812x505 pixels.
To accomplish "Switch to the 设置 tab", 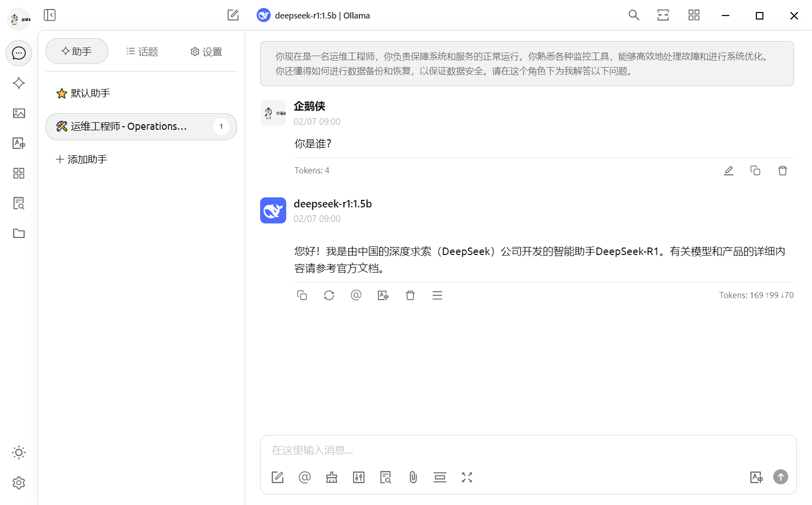I will [x=206, y=52].
